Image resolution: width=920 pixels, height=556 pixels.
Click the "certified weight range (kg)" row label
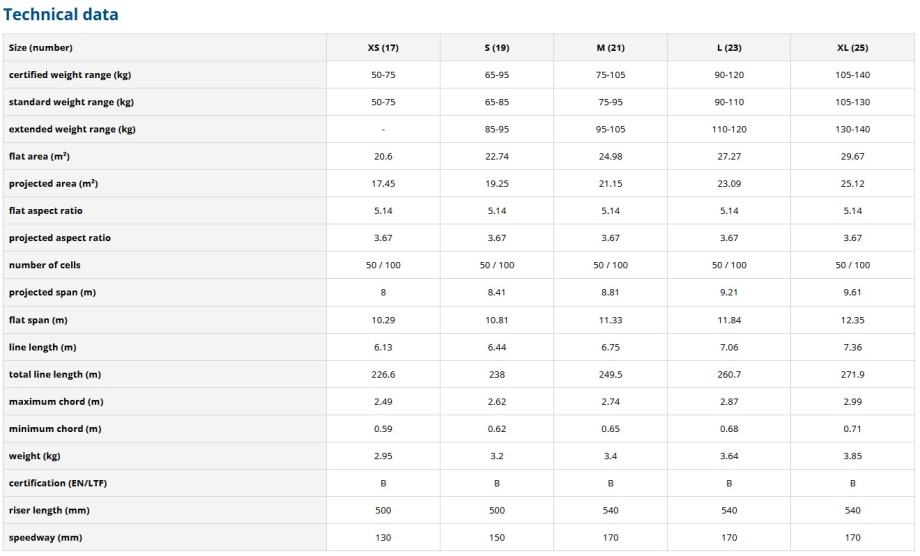[x=70, y=75]
